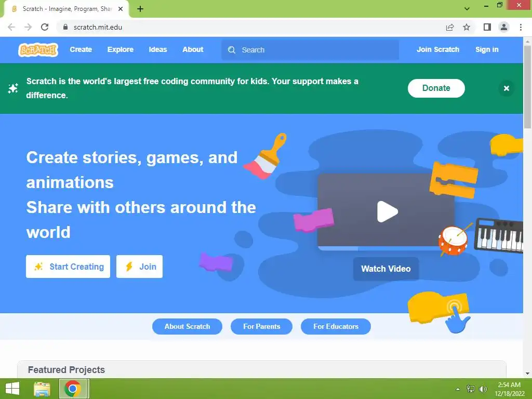This screenshot has width=532, height=399.
Task: Click the page vertical scrollbar thumb
Action: point(527,87)
